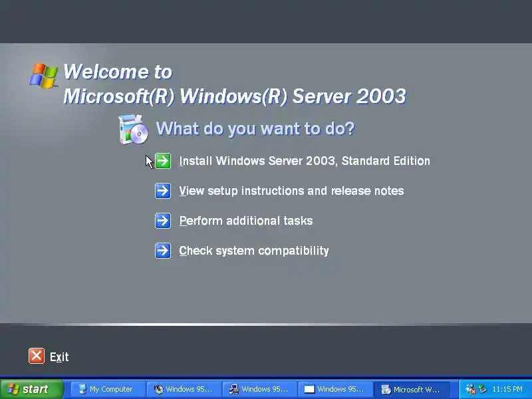
Task: Click the Microsoft W... taskbar button
Action: click(412, 389)
